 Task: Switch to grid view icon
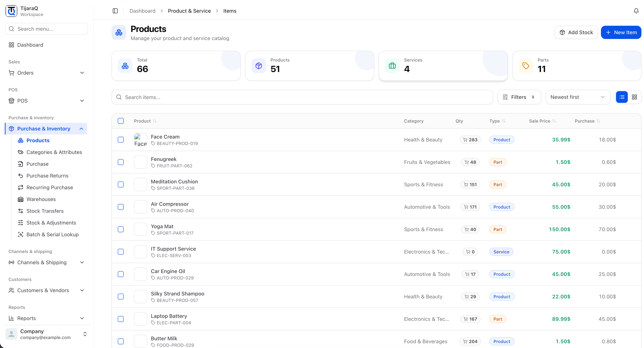coord(634,97)
